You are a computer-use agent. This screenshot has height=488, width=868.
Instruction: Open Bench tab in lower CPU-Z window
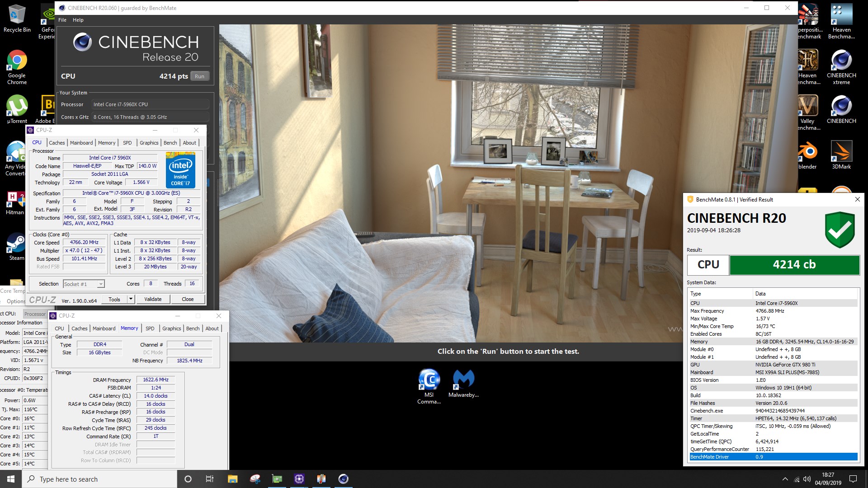[x=193, y=328]
